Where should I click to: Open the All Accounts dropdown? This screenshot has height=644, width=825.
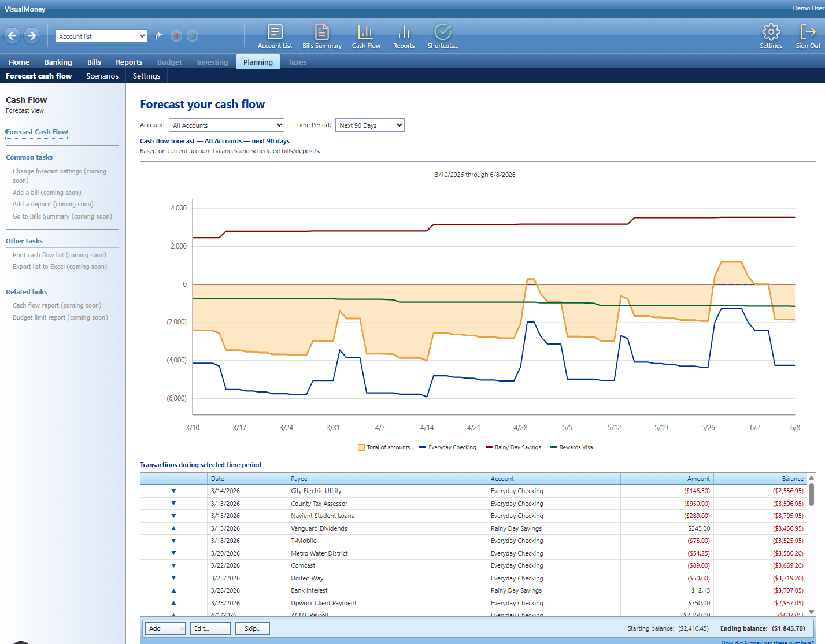[x=227, y=125]
